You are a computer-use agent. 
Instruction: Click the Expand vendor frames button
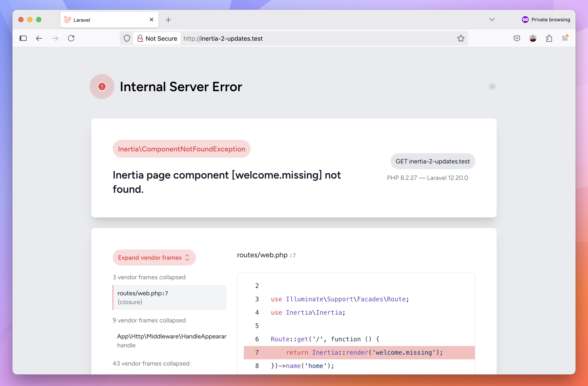pos(154,257)
